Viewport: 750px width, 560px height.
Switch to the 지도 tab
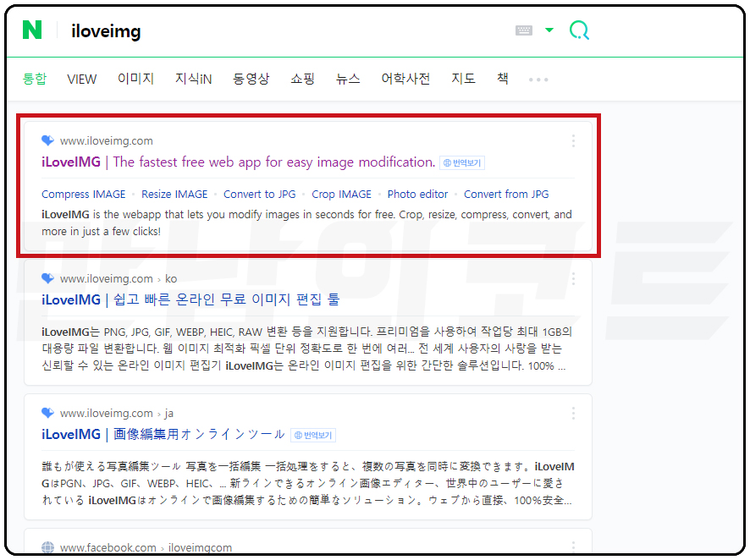464,79
